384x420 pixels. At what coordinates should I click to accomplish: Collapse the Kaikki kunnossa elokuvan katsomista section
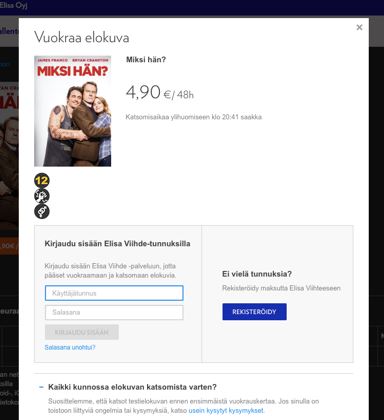tap(41, 387)
